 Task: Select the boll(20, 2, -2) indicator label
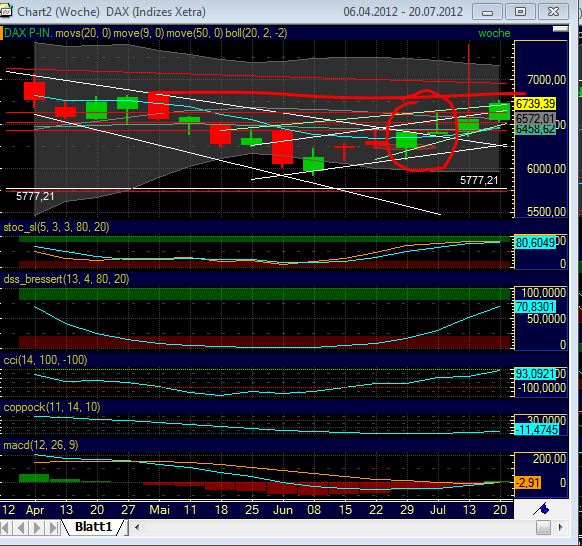tap(256, 33)
